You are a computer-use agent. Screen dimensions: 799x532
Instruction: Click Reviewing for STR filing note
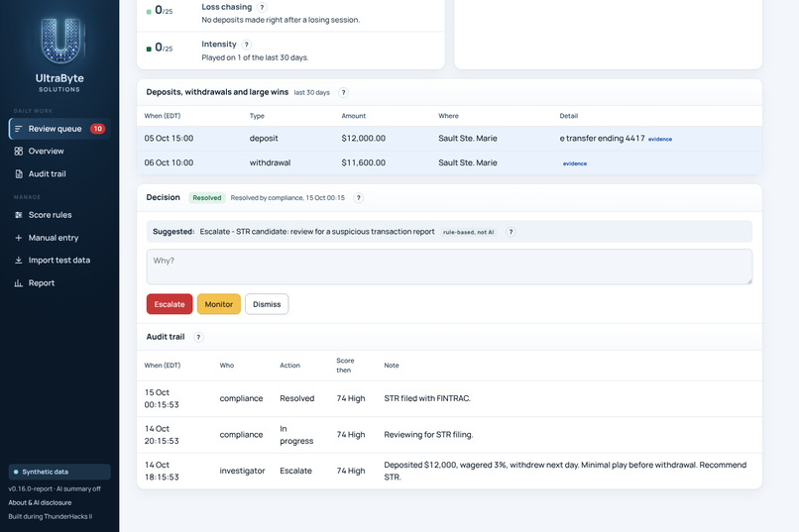coord(428,435)
